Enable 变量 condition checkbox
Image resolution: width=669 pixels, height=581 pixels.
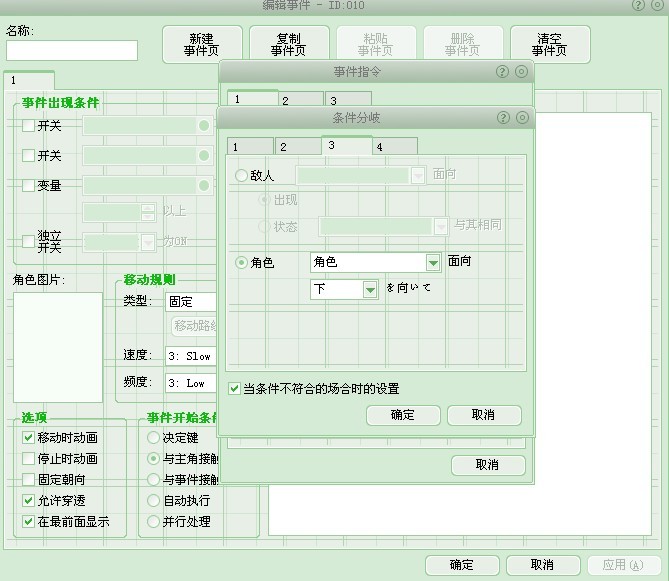28,185
